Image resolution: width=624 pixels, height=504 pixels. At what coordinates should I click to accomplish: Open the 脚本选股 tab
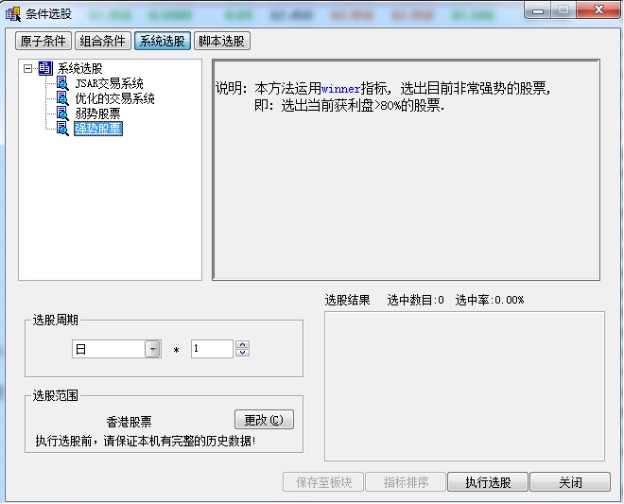click(x=222, y=41)
